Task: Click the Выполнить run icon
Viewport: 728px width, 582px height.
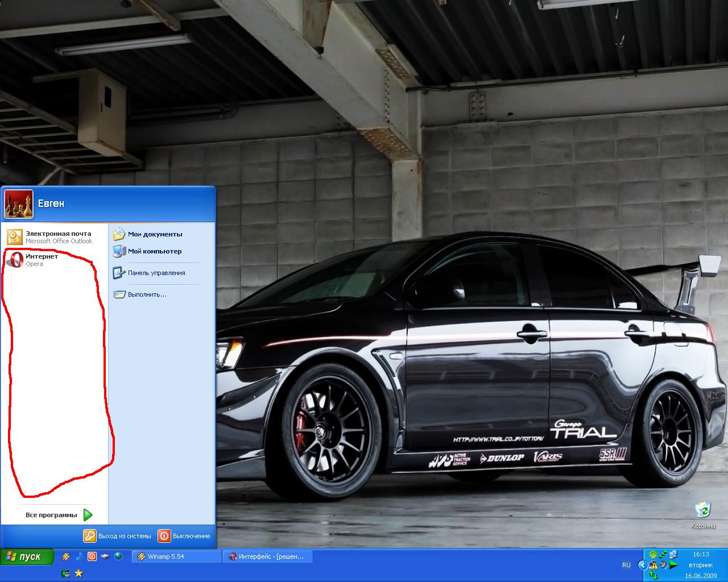Action: (119, 294)
